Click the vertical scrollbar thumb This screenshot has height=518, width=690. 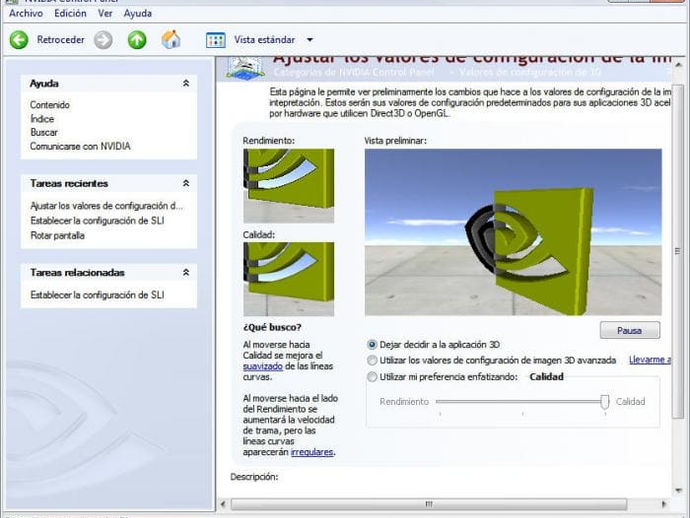point(678,251)
